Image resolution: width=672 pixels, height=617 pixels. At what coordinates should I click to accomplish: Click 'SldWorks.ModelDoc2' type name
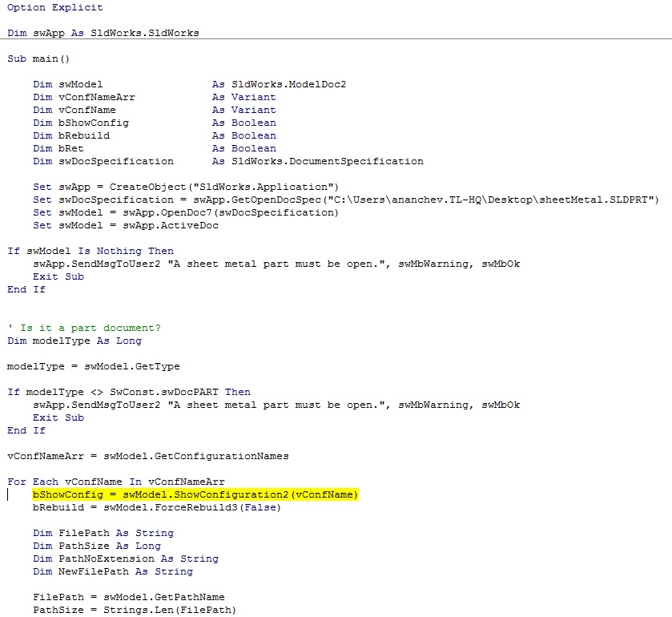[x=288, y=84]
